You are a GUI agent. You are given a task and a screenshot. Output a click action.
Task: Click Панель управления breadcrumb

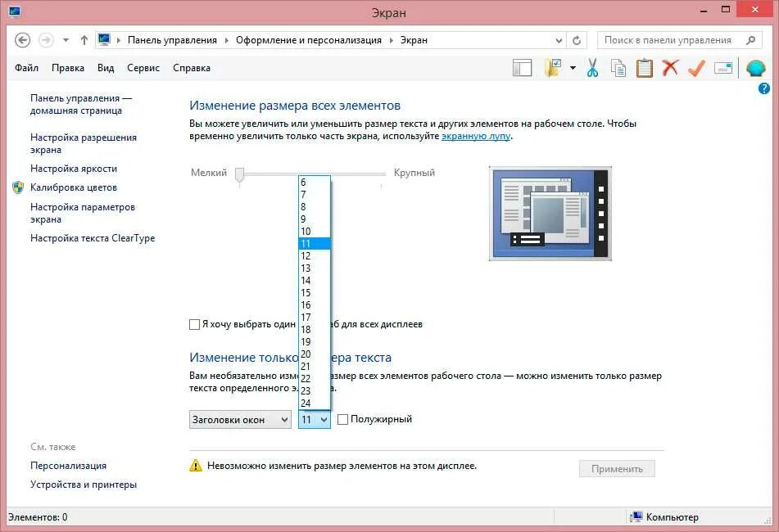172,40
